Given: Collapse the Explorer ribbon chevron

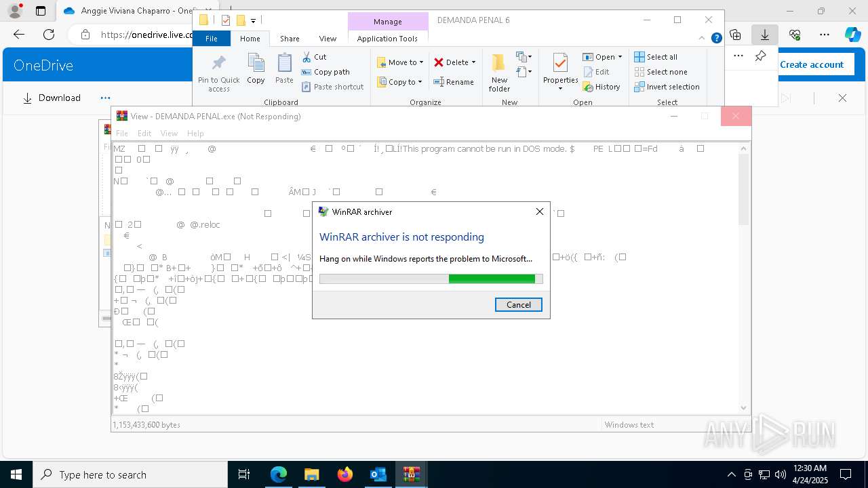Looking at the screenshot, I should 703,39.
